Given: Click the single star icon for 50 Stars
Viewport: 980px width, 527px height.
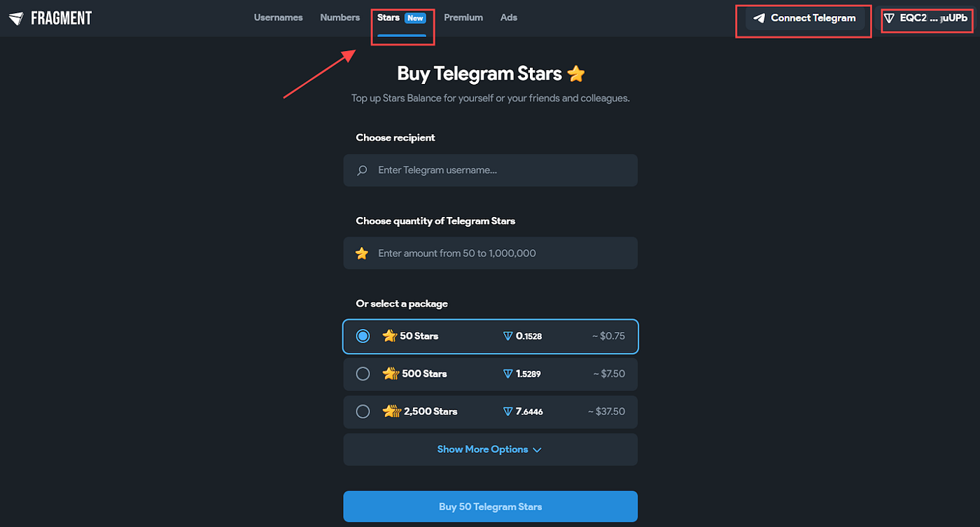Looking at the screenshot, I should pyautogui.click(x=390, y=336).
